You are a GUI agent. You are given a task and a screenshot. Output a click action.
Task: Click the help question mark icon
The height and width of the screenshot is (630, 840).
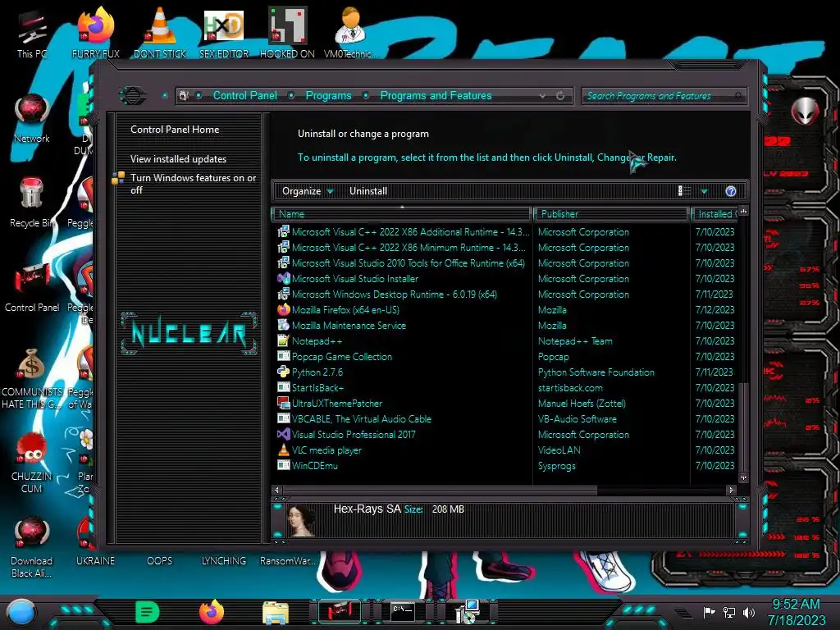click(x=731, y=191)
